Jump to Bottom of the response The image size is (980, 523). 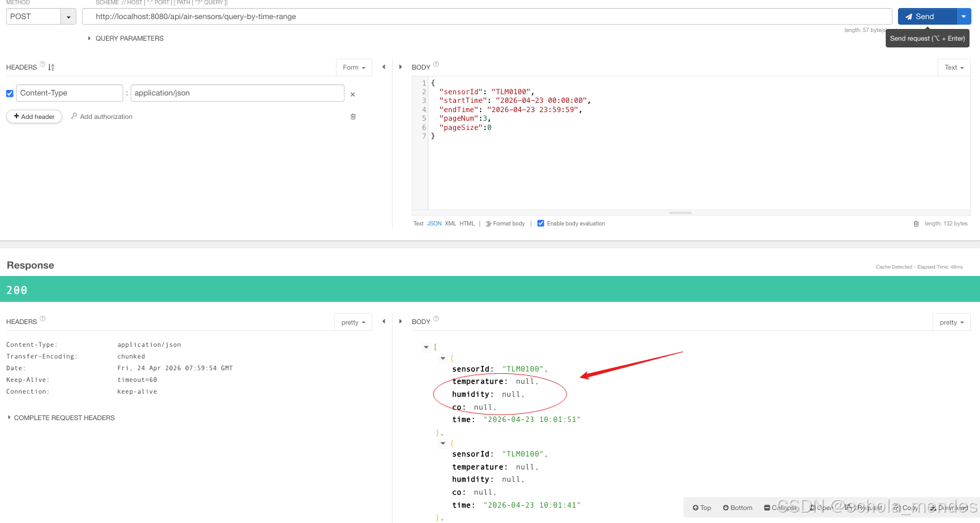tap(737, 508)
